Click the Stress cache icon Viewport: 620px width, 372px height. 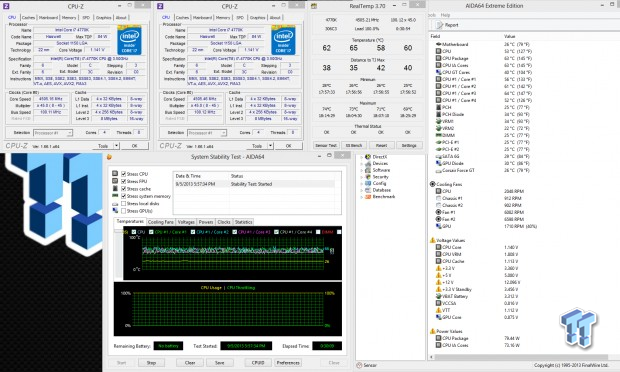[115, 189]
